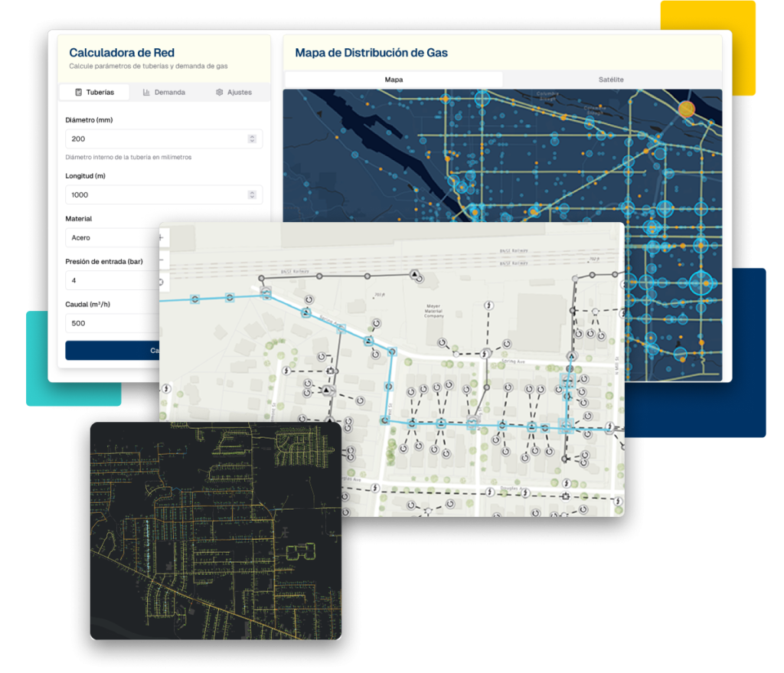Click the zoom-out control on the street map
The width and height of the screenshot is (784, 673).
[162, 260]
